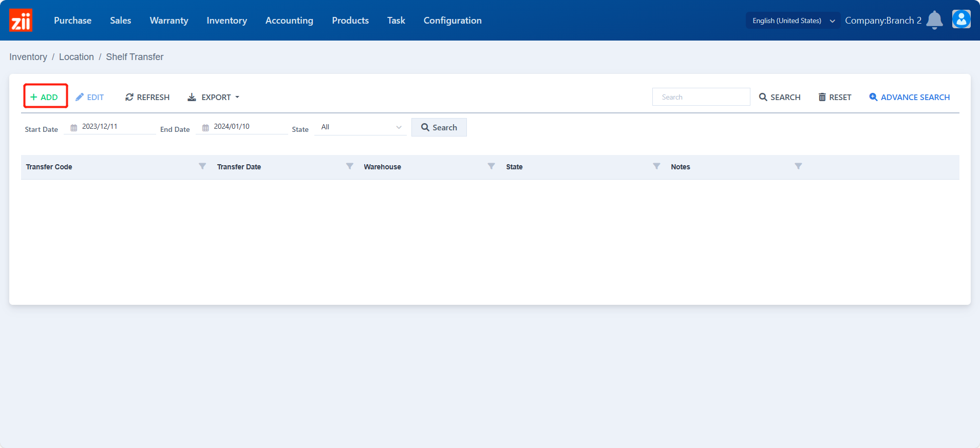Open the notifications bell
This screenshot has width=980, height=448.
[x=934, y=20]
